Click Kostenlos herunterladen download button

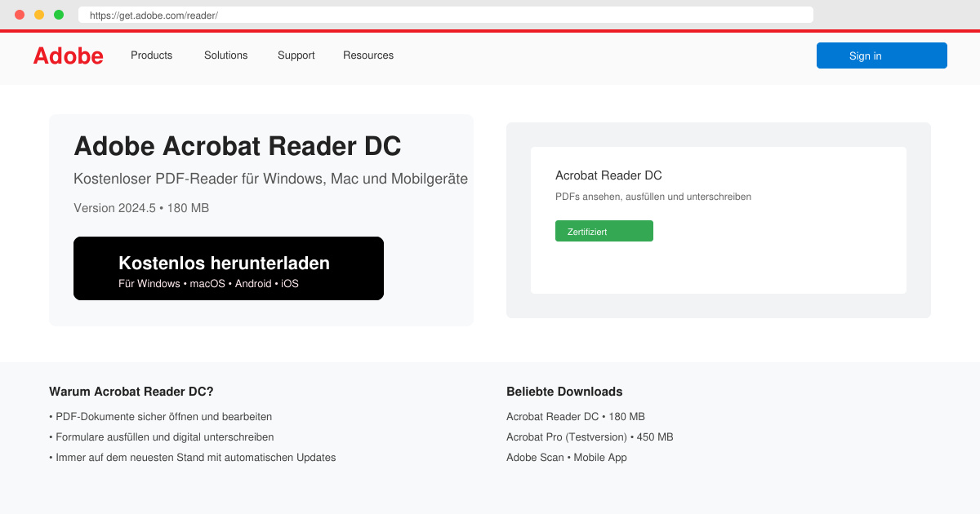coord(229,268)
